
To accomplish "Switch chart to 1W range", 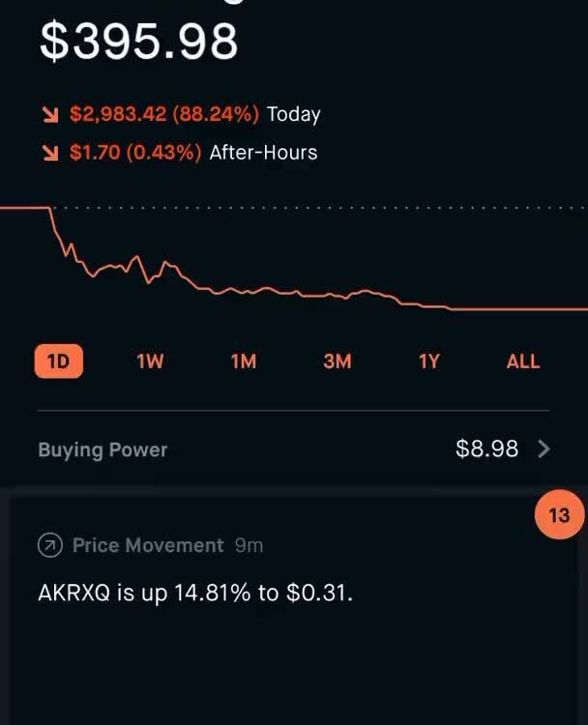I will 150,362.
